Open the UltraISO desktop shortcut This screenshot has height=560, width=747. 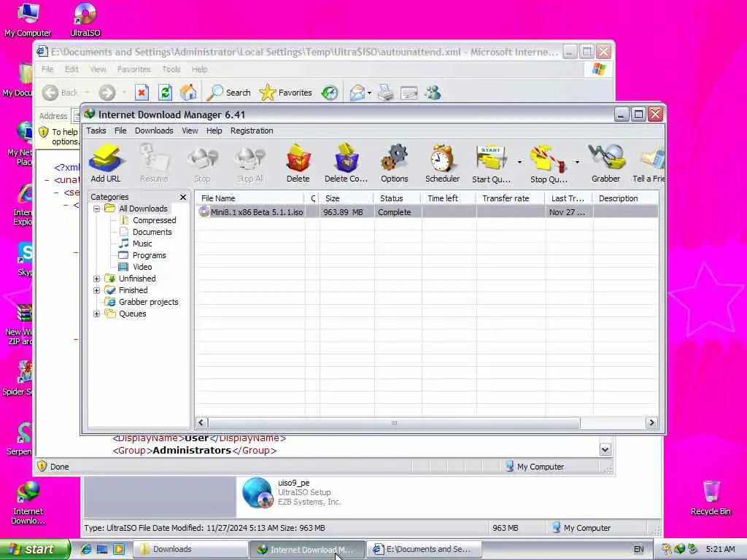(x=85, y=20)
